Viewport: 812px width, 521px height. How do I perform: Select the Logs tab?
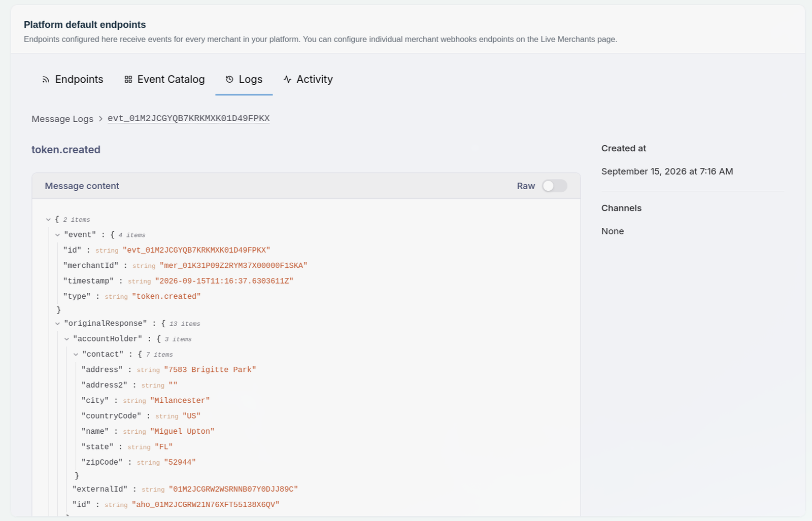click(x=244, y=80)
